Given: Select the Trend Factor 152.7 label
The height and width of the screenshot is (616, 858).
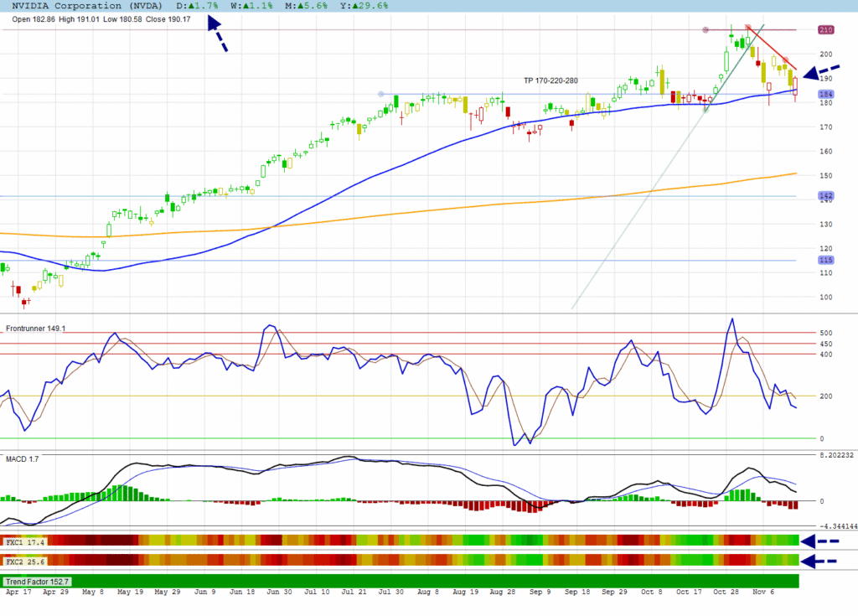Looking at the screenshot, I should coord(37,581).
